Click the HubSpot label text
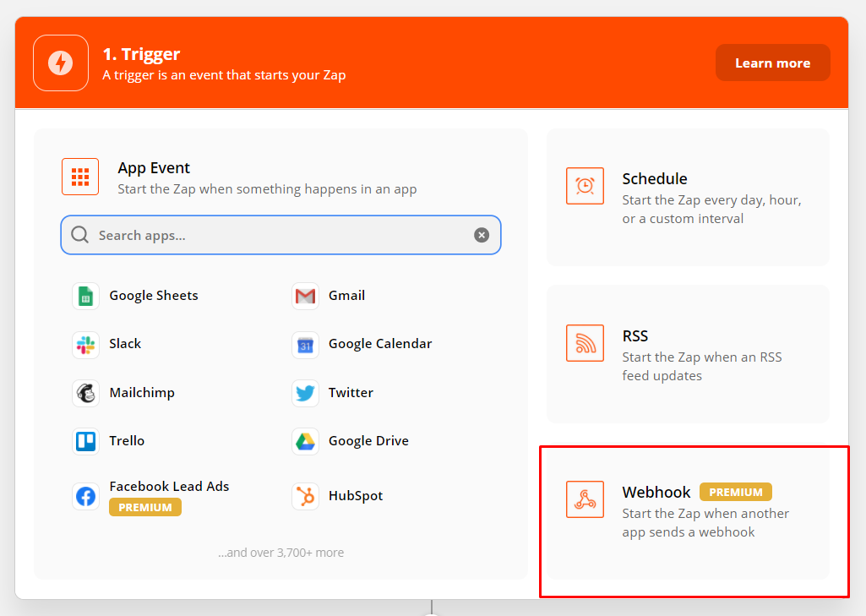Viewport: 866px width, 616px height. coord(356,496)
